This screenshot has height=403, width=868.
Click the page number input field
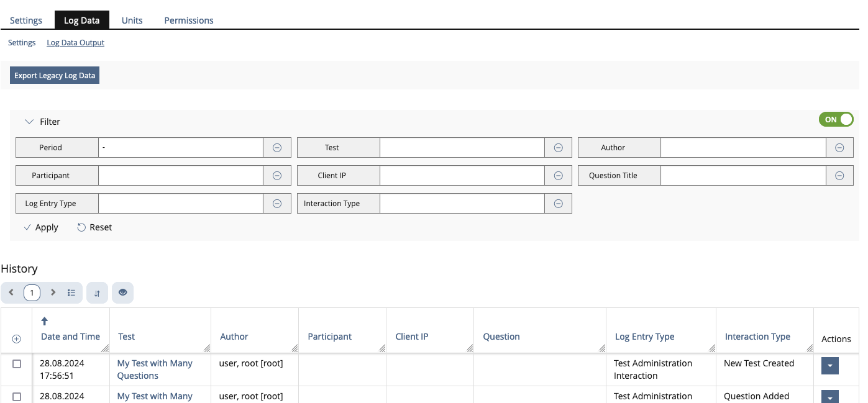tap(32, 292)
